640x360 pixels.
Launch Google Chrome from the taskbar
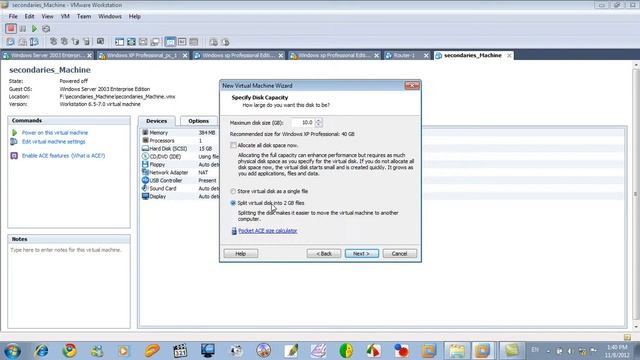[69, 351]
